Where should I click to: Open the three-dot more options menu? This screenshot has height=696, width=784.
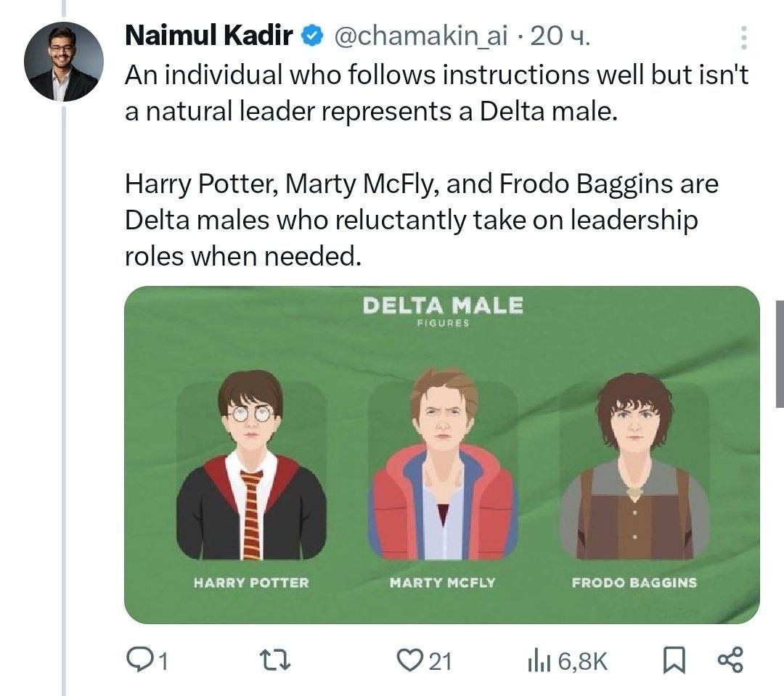point(744,38)
